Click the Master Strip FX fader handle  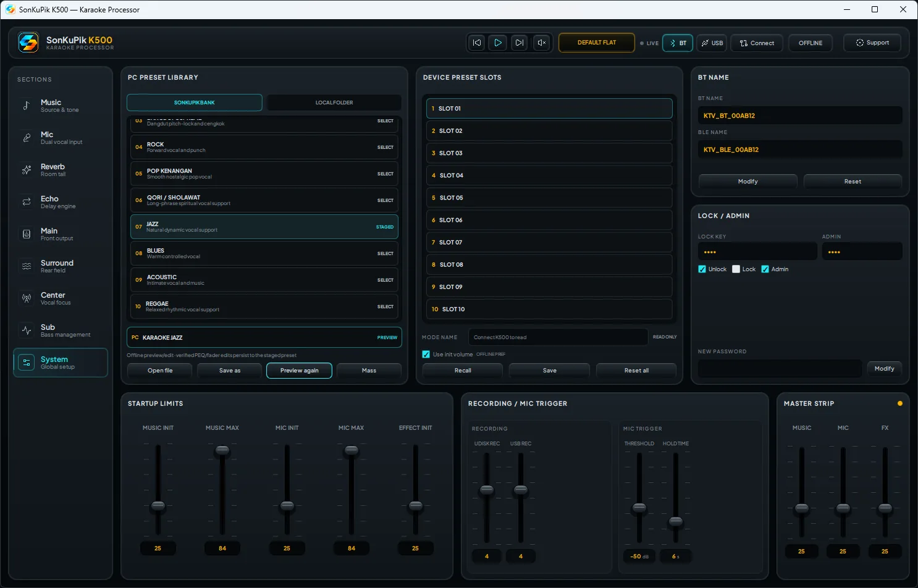[885, 509]
